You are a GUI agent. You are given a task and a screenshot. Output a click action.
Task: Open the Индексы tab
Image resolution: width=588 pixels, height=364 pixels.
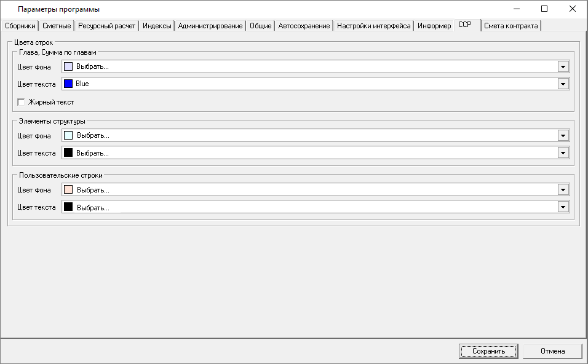pos(157,26)
